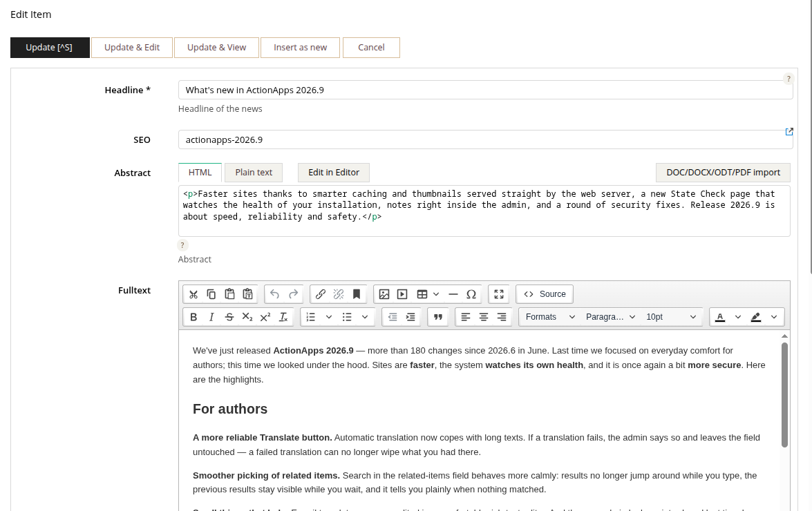The height and width of the screenshot is (511, 812).
Task: Click the Paste icon in editor toolbar
Action: point(229,294)
